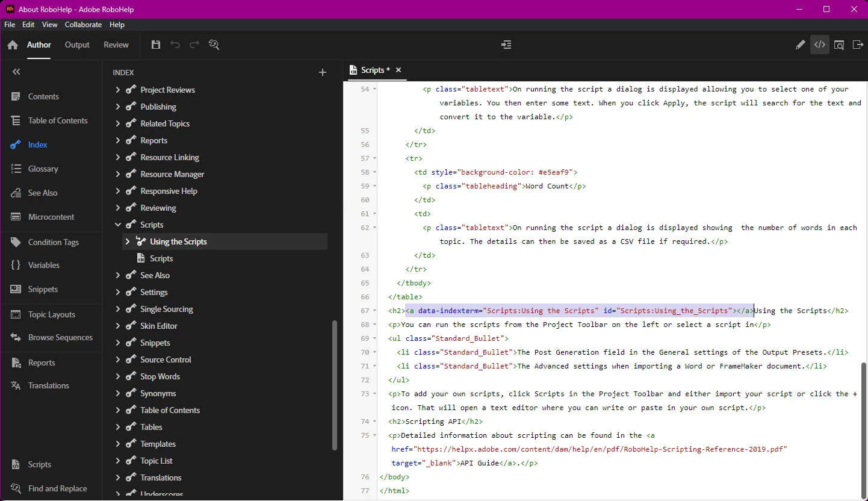Close the Scripts tab
Image resolution: width=868 pixels, height=501 pixels.
(398, 70)
